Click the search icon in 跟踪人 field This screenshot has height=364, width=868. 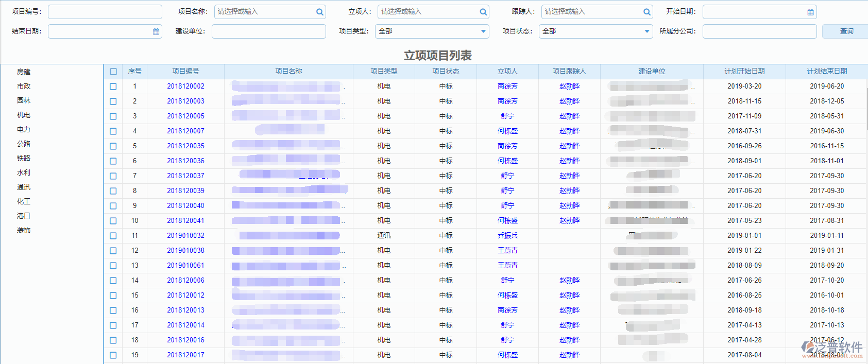tap(647, 12)
